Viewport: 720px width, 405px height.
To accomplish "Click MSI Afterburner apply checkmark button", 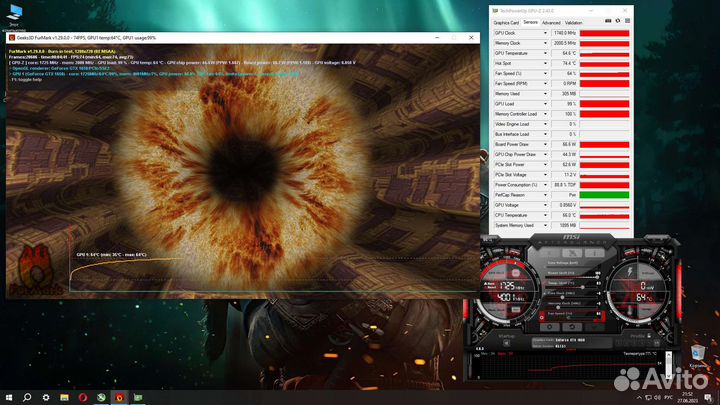I will pos(594,327).
